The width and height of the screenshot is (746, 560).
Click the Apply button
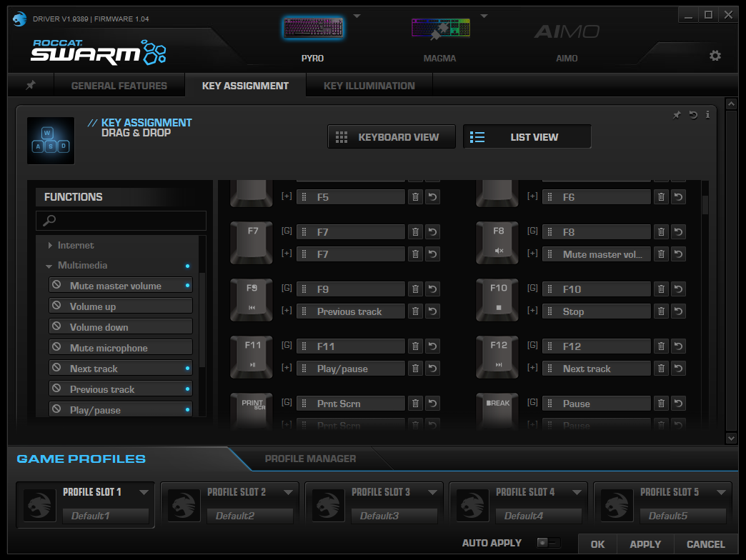645,544
